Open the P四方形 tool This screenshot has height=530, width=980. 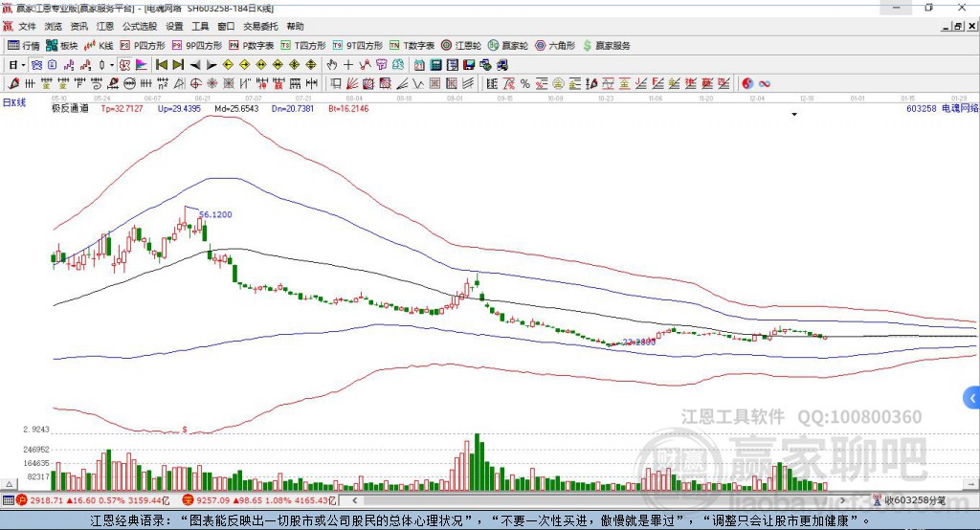click(142, 46)
